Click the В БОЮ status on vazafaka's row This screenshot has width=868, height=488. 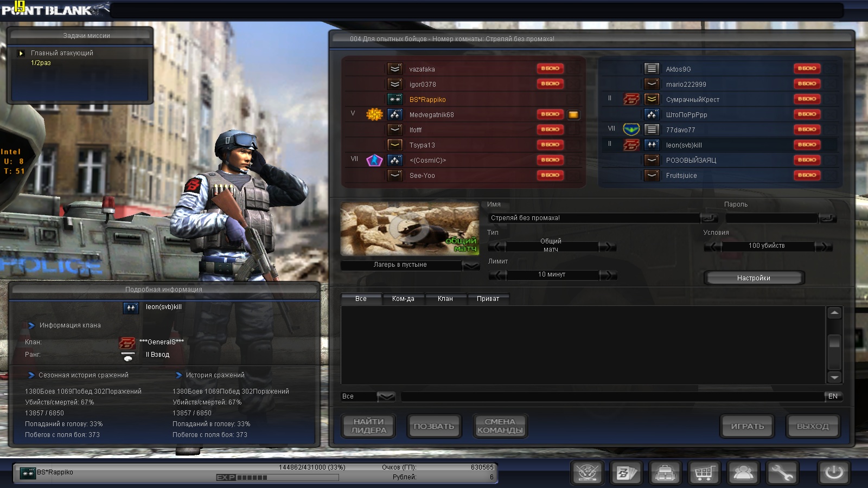(550, 68)
